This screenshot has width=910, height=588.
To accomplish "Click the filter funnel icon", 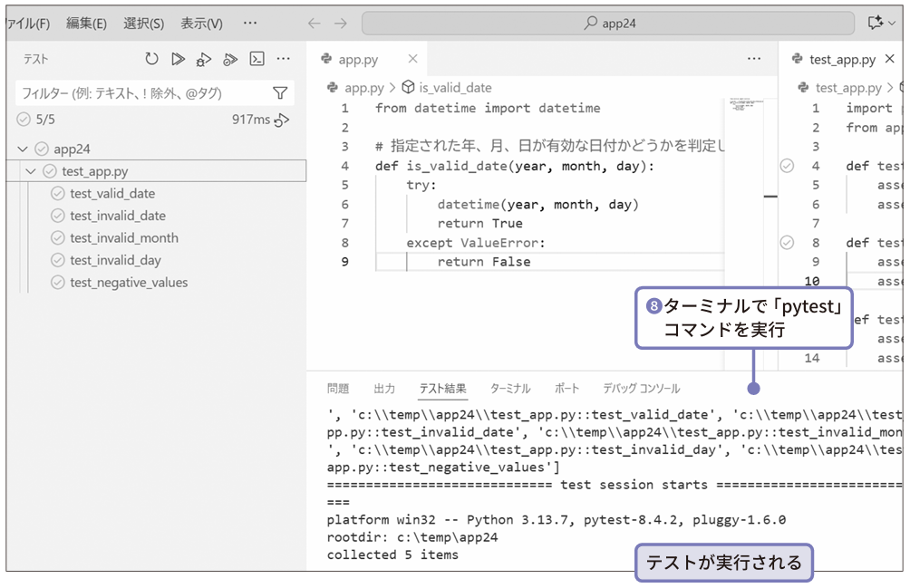I will [280, 92].
